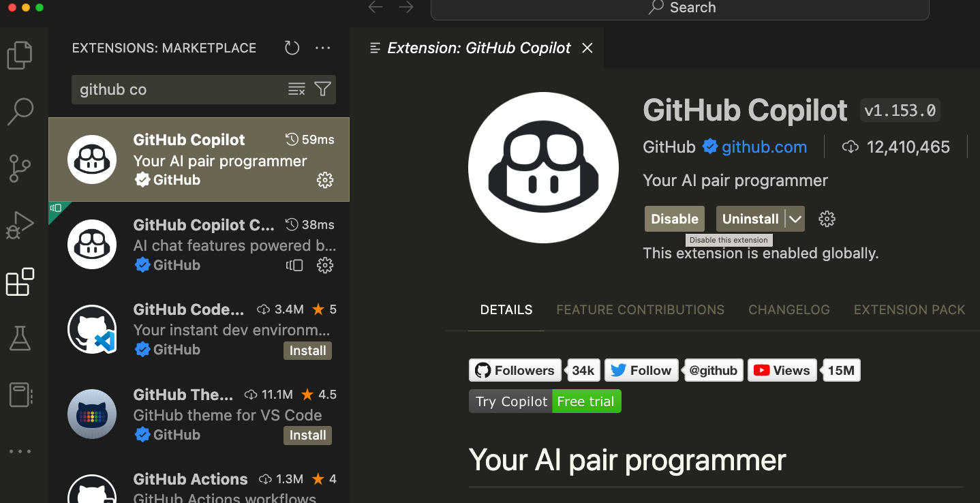Open the Search view in activity bar
The height and width of the screenshot is (503, 980).
click(20, 112)
